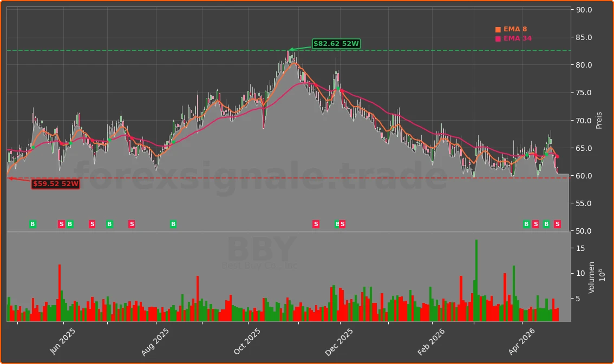Select the third S sell marker from the left
Image resolution: width=614 pixels, height=364 pixels.
tap(132, 224)
